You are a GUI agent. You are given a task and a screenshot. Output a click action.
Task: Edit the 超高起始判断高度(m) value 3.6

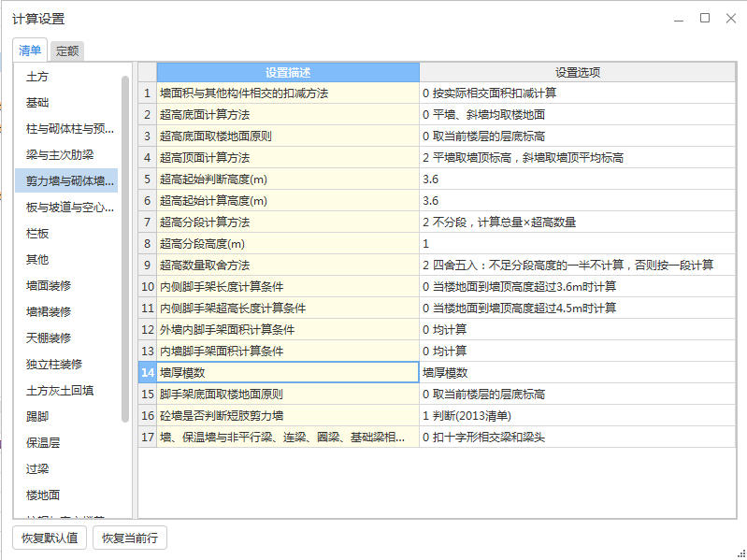578,179
